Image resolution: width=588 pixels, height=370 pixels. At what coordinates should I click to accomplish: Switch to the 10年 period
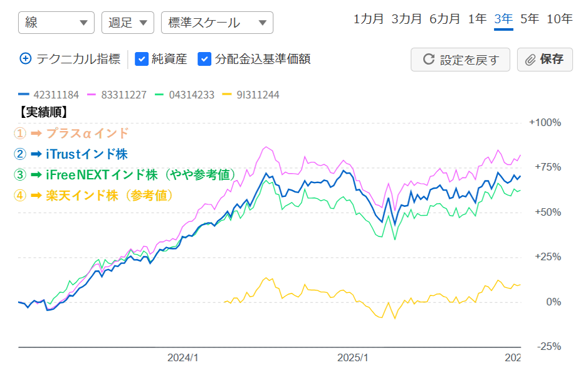559,19
